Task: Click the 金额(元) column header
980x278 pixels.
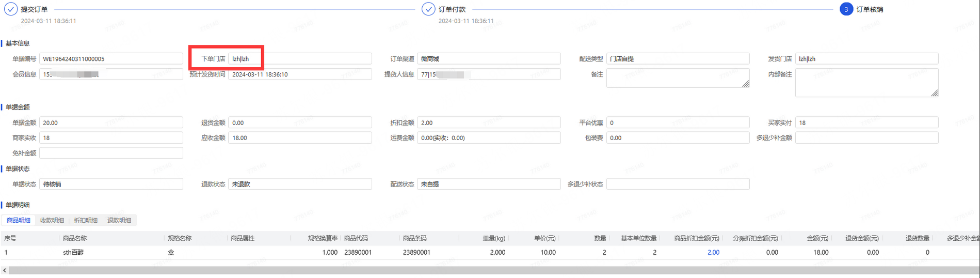Action: [817, 239]
